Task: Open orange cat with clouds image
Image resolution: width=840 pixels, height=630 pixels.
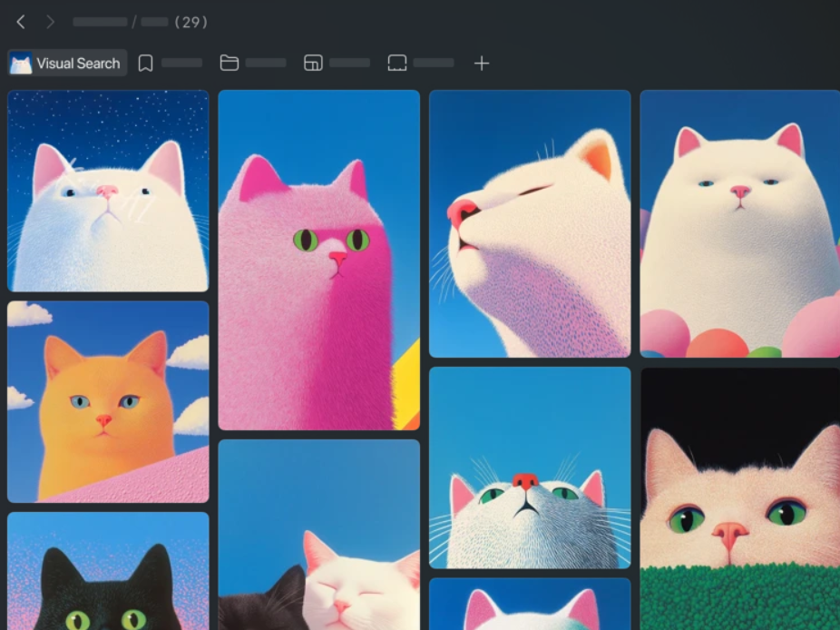Action: (x=108, y=401)
